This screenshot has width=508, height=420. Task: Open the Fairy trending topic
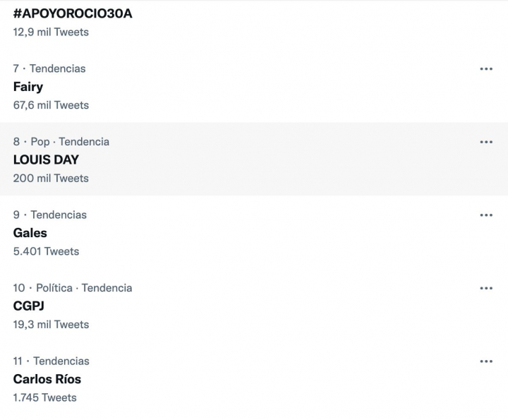28,87
